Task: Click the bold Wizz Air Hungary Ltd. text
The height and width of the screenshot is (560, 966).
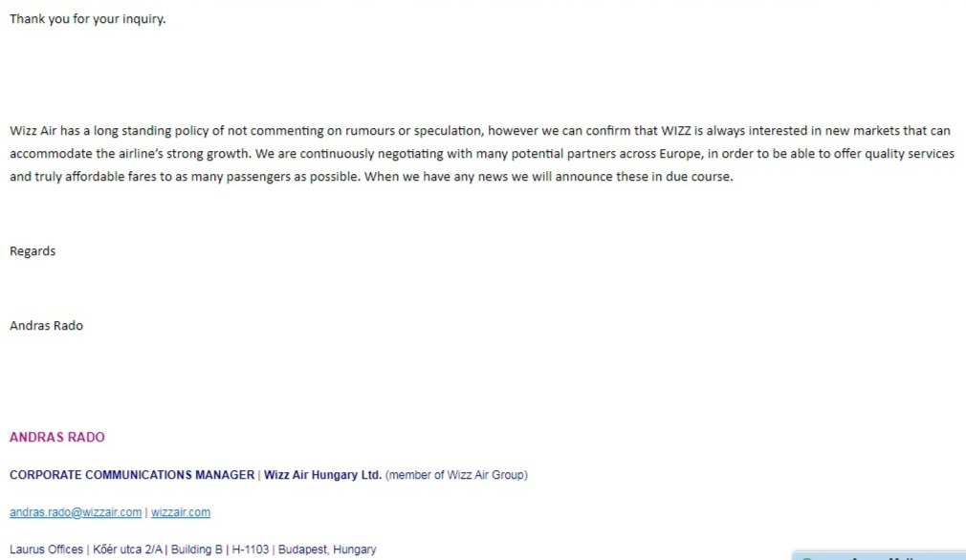Action: (x=323, y=474)
